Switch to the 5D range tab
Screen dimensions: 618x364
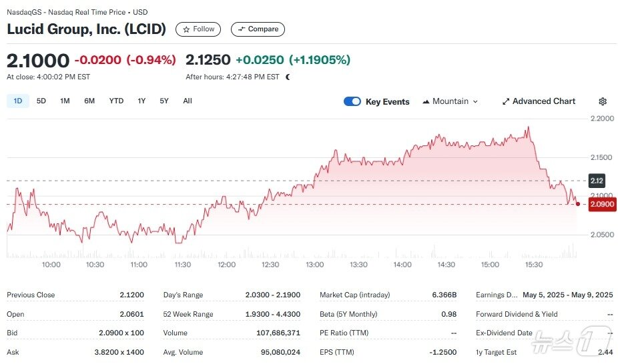pos(41,101)
